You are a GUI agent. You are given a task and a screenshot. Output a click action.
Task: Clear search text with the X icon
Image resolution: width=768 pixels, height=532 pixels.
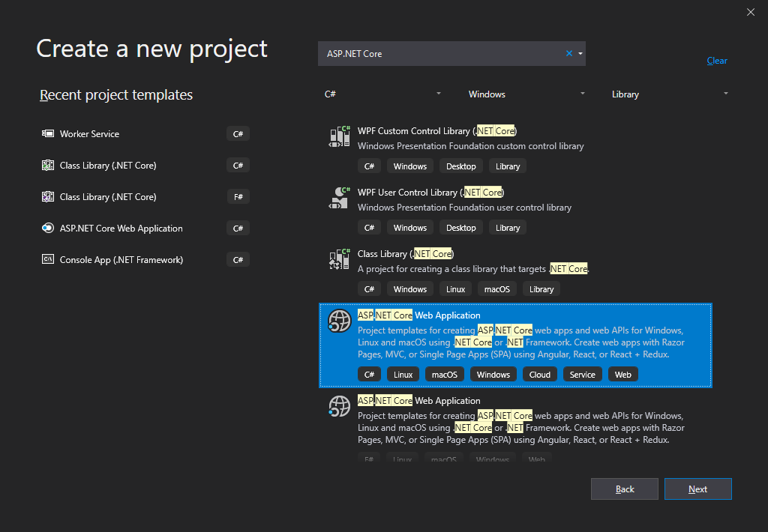point(568,54)
